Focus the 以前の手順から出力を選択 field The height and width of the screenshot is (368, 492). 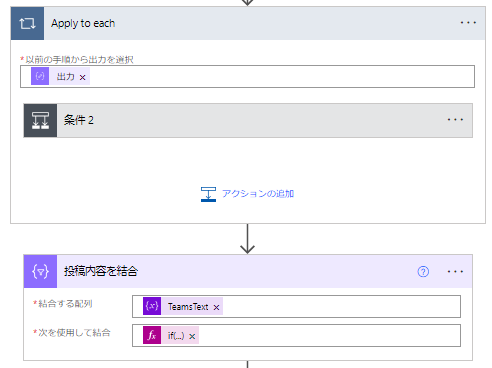[247, 76]
